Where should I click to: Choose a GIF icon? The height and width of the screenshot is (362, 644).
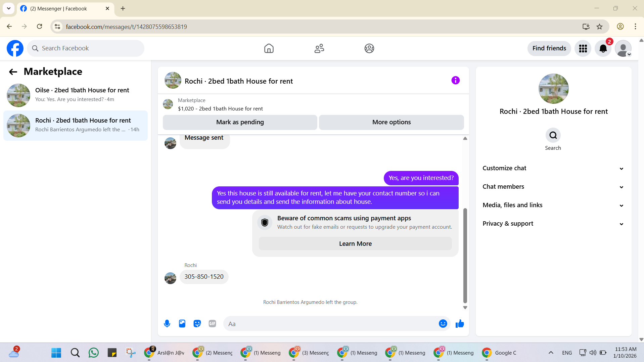pyautogui.click(x=212, y=324)
